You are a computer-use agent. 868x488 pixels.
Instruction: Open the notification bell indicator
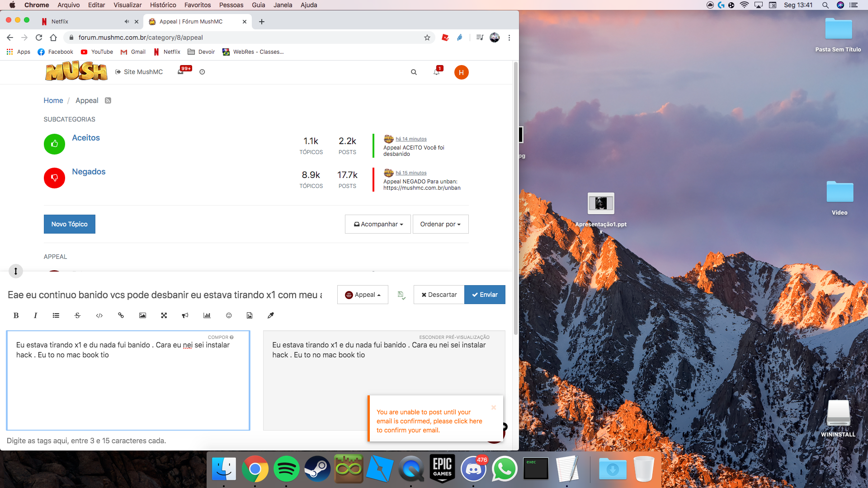[437, 71]
